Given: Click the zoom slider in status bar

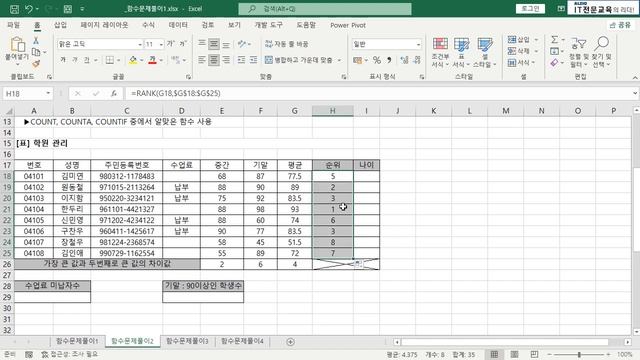Looking at the screenshot, I should click(x=579, y=354).
